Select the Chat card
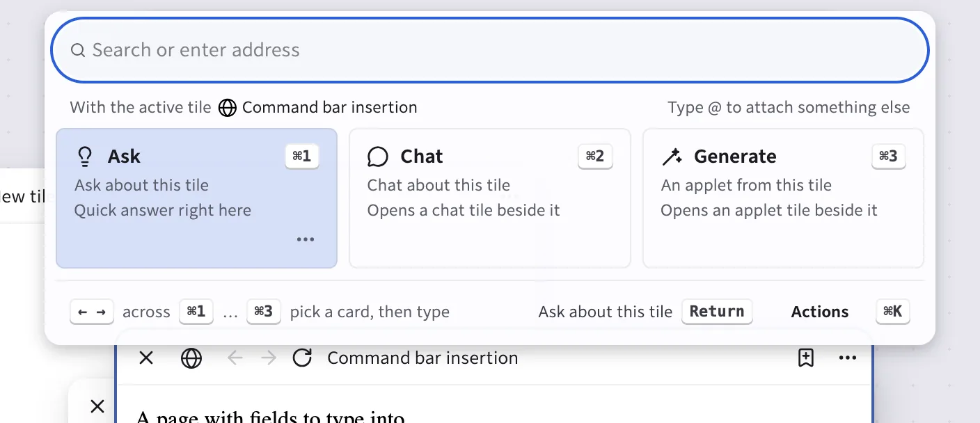 [489, 198]
